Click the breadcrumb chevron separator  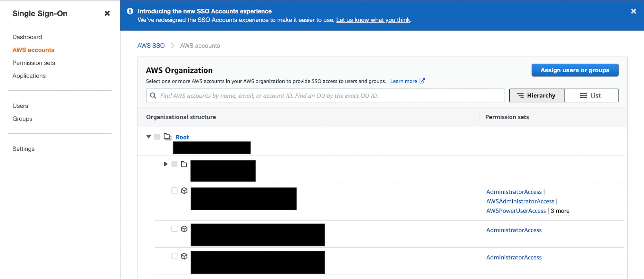172,46
